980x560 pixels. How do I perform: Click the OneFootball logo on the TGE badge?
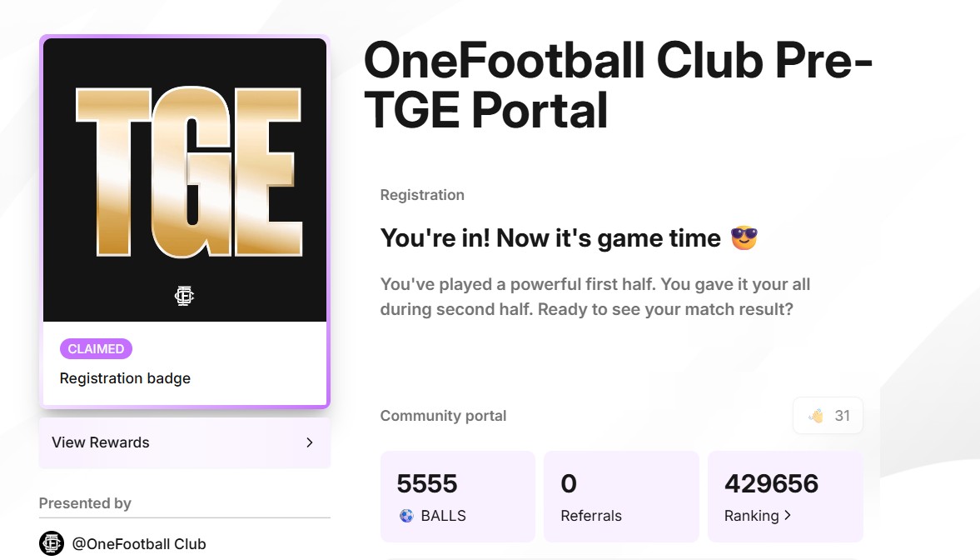click(x=184, y=295)
